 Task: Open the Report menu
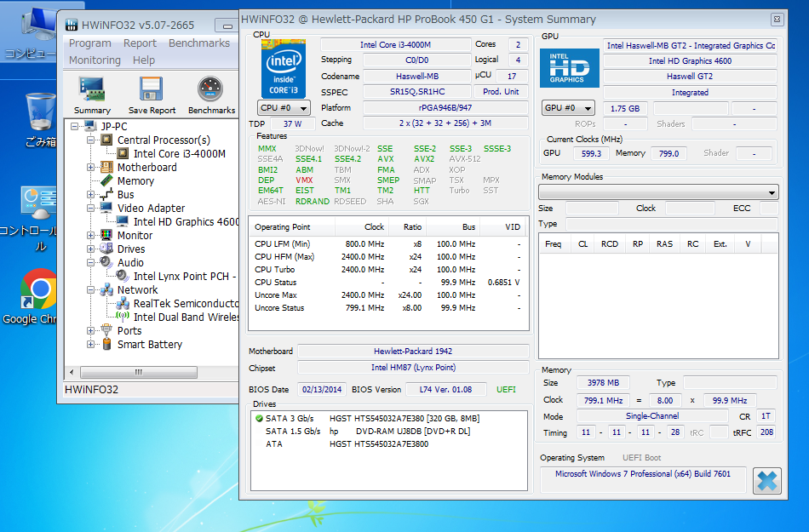pos(140,43)
